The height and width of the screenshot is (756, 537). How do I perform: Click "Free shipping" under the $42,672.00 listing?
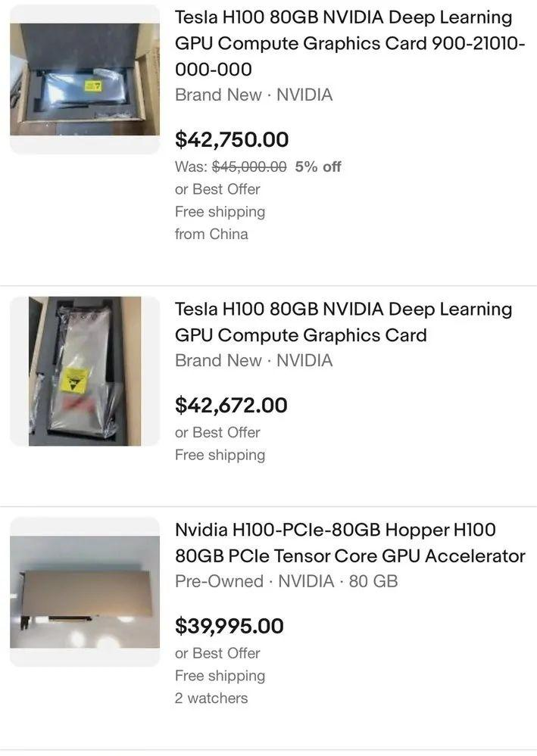point(220,455)
